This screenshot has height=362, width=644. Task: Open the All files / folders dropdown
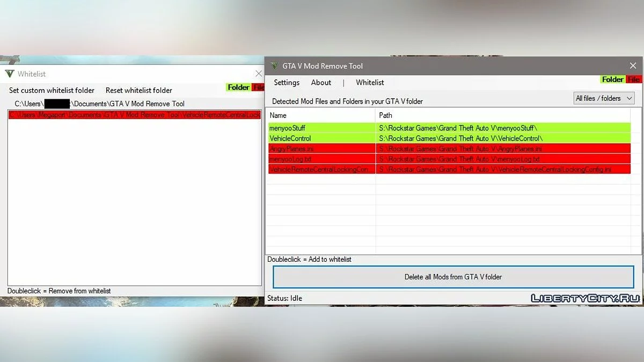click(x=604, y=98)
